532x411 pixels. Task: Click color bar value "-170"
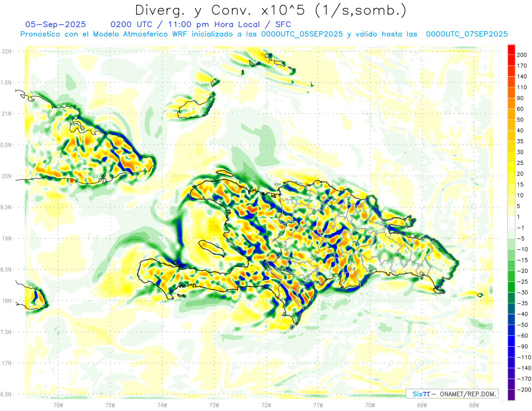click(x=524, y=379)
